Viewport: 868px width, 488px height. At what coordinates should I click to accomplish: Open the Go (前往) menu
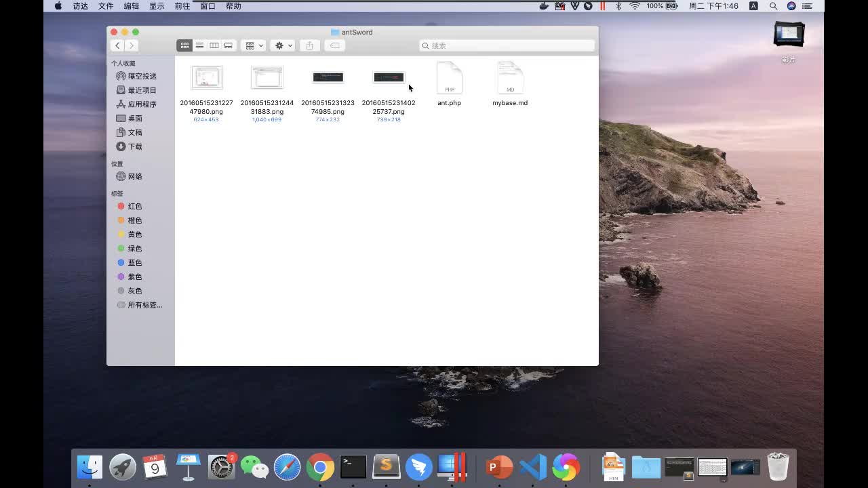point(182,6)
